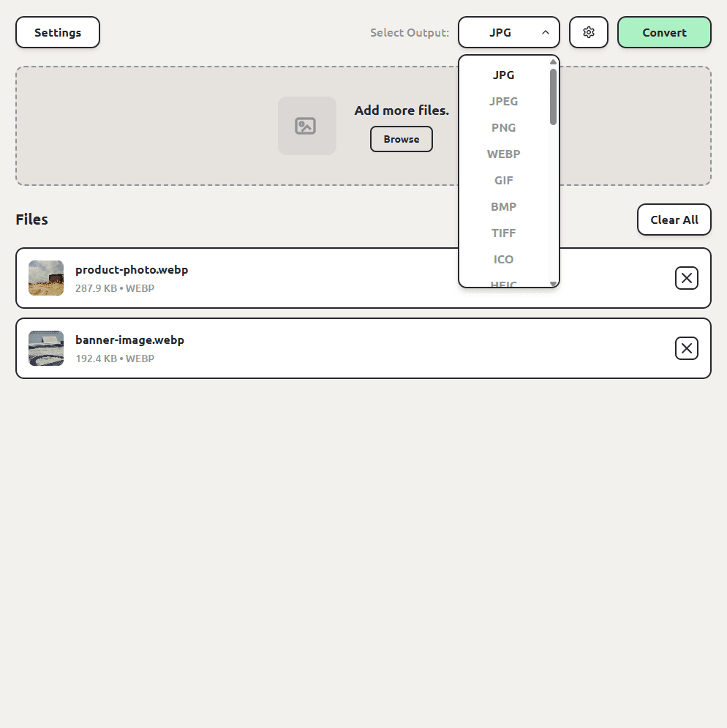This screenshot has width=727, height=728.
Task: Click the format list scrollbar thumb
Action: tap(553, 97)
